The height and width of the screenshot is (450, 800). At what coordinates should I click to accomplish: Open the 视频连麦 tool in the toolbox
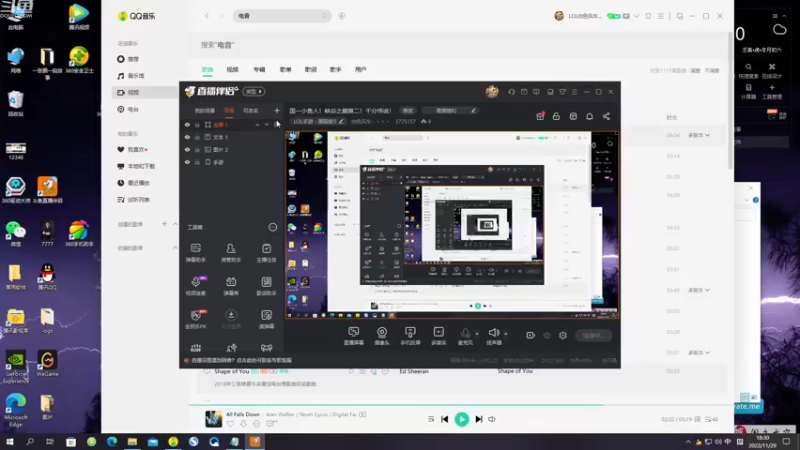coord(196,286)
